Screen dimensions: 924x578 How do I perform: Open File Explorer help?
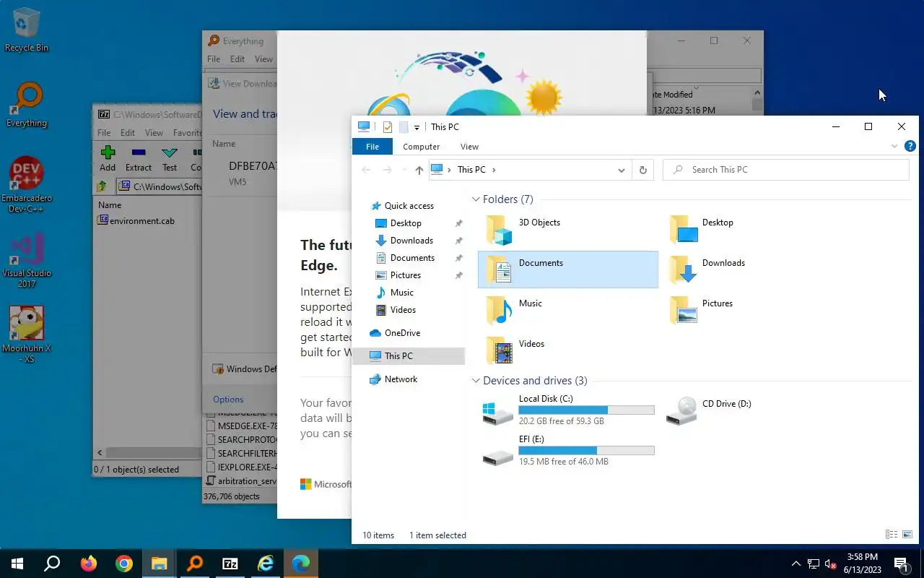click(910, 146)
